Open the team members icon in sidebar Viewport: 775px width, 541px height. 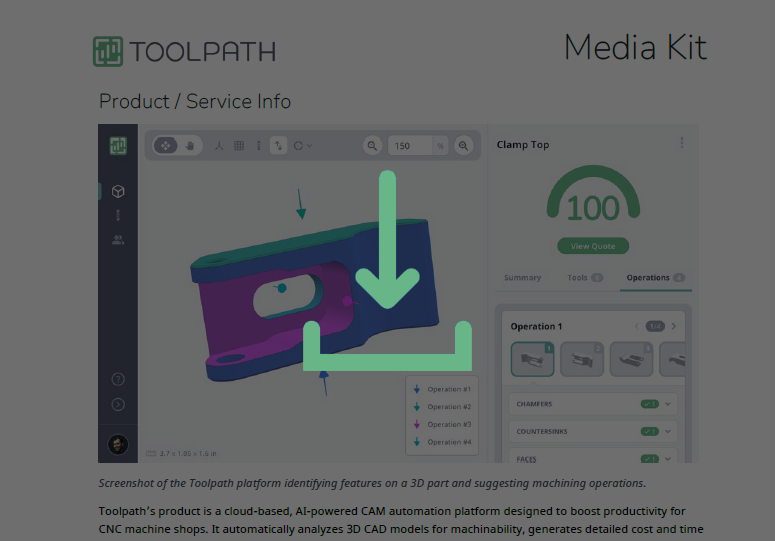click(x=118, y=240)
